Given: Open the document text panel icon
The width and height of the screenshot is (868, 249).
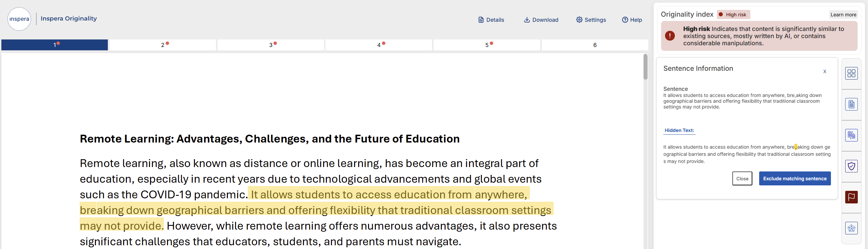Looking at the screenshot, I should (x=851, y=104).
